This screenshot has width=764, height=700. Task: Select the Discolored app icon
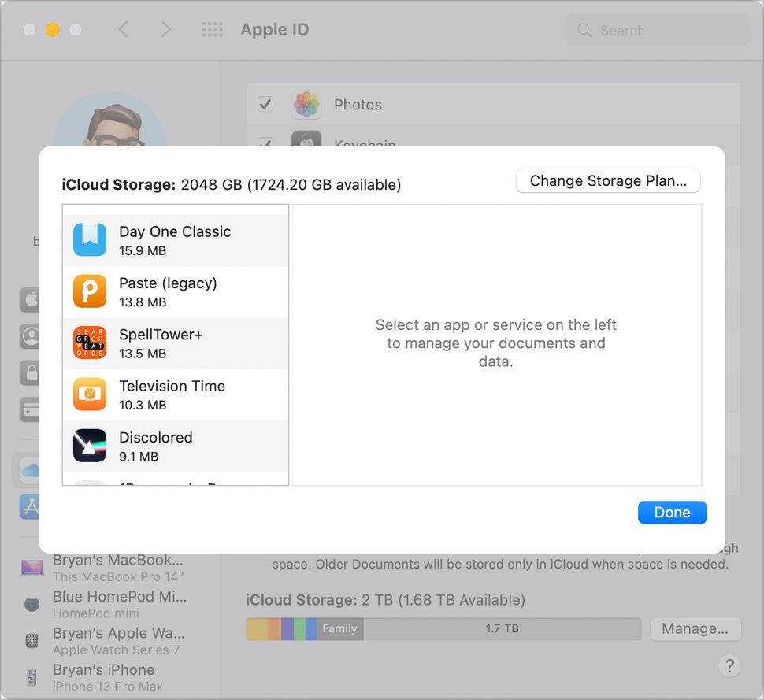point(89,446)
